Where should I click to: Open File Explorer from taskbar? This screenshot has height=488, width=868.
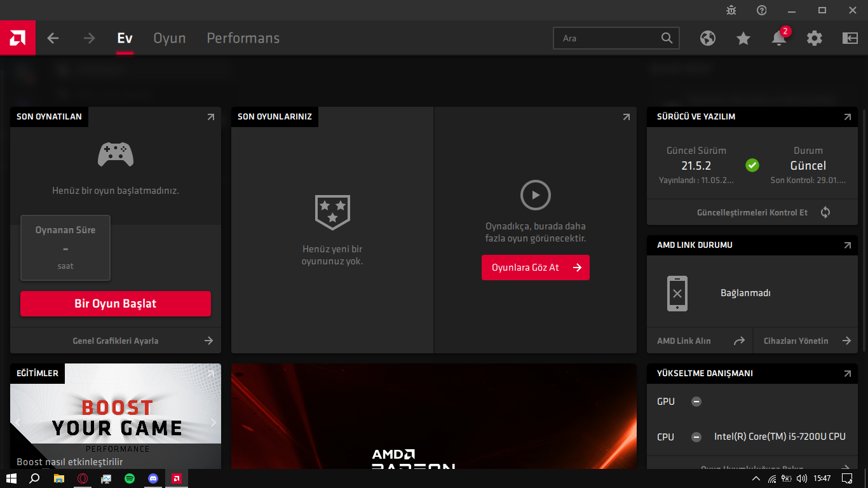(58, 478)
